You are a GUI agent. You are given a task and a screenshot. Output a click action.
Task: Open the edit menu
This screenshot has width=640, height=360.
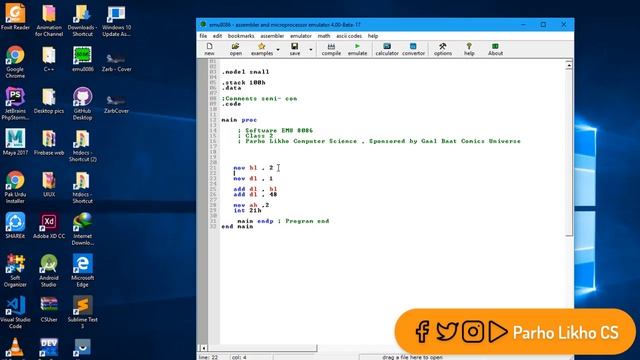point(217,36)
